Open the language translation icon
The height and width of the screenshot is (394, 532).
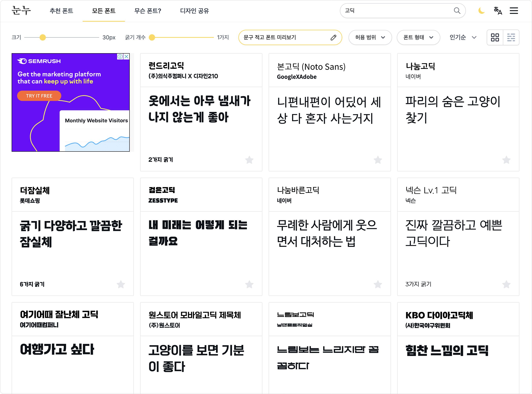498,11
